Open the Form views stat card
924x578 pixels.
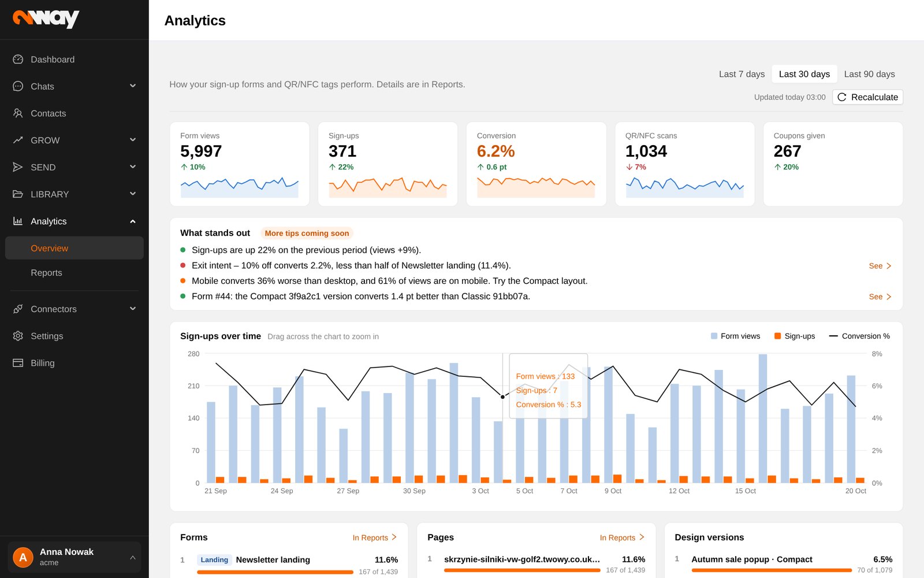tap(240, 164)
